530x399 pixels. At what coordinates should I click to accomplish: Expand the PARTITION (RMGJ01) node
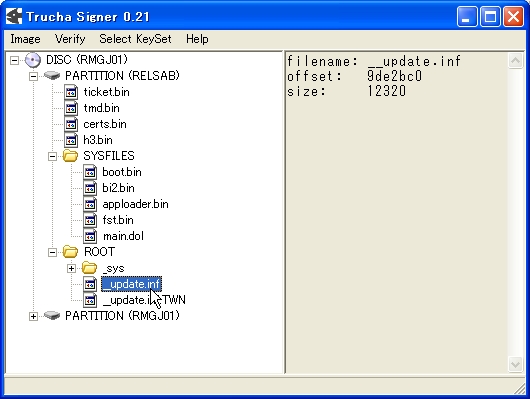(x=33, y=316)
